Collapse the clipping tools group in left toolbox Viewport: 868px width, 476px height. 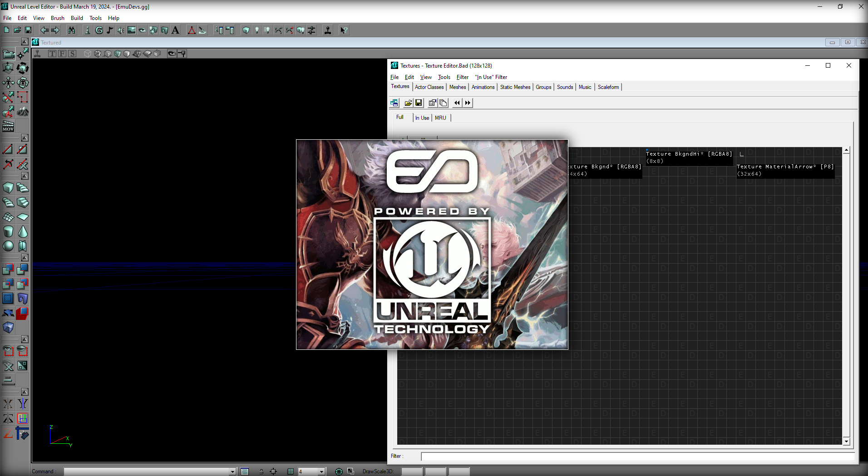[25, 137]
